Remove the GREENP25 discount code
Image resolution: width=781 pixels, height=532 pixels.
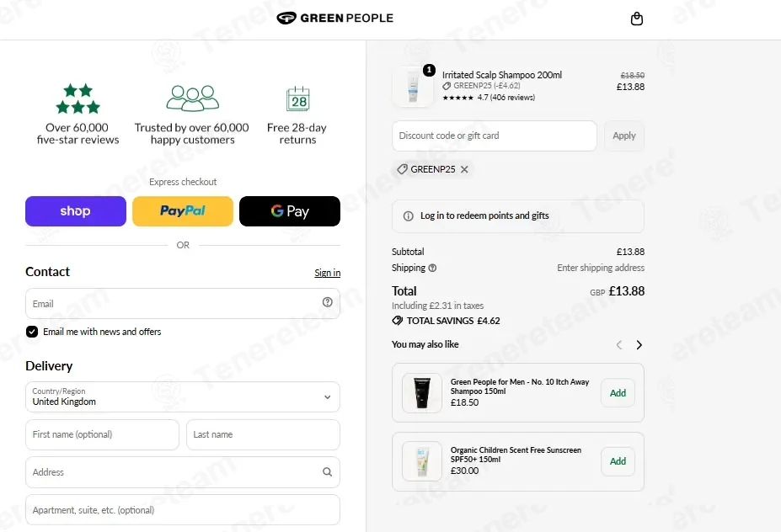click(x=464, y=170)
